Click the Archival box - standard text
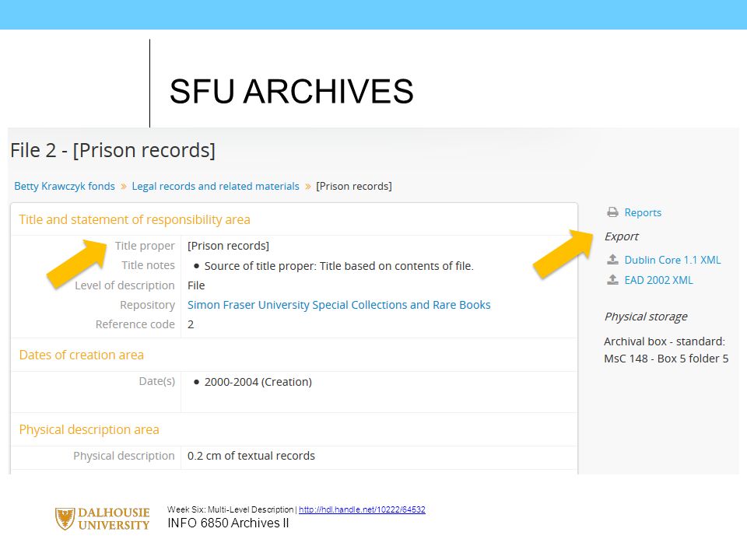 [x=665, y=341]
